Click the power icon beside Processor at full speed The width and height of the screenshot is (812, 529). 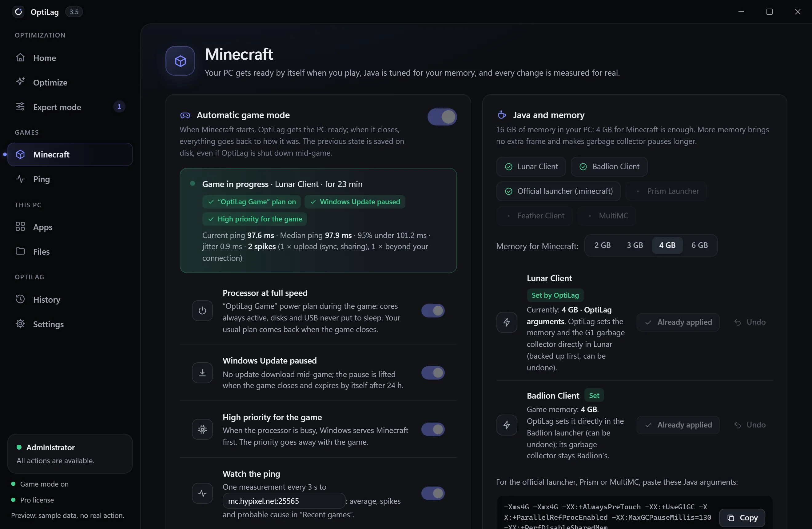tap(202, 311)
